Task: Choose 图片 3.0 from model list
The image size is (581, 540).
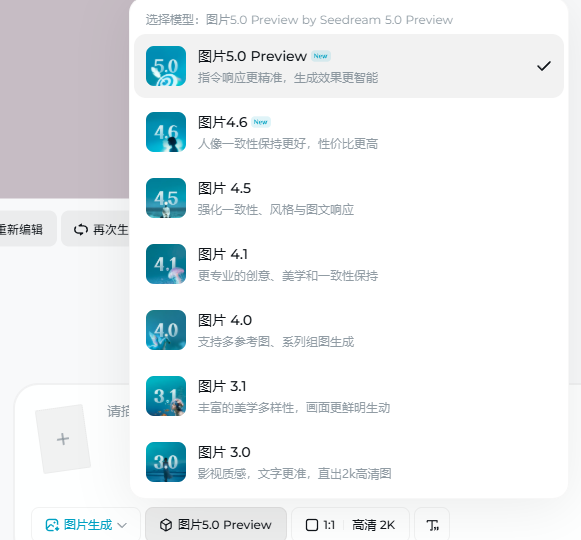Action: (349, 462)
